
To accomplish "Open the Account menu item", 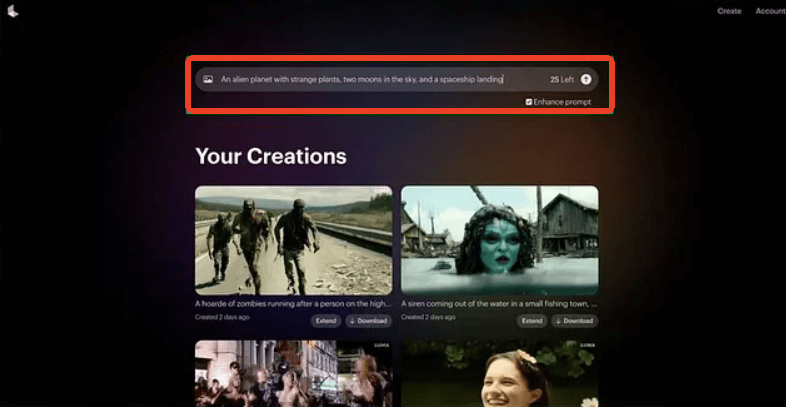I will (770, 11).
